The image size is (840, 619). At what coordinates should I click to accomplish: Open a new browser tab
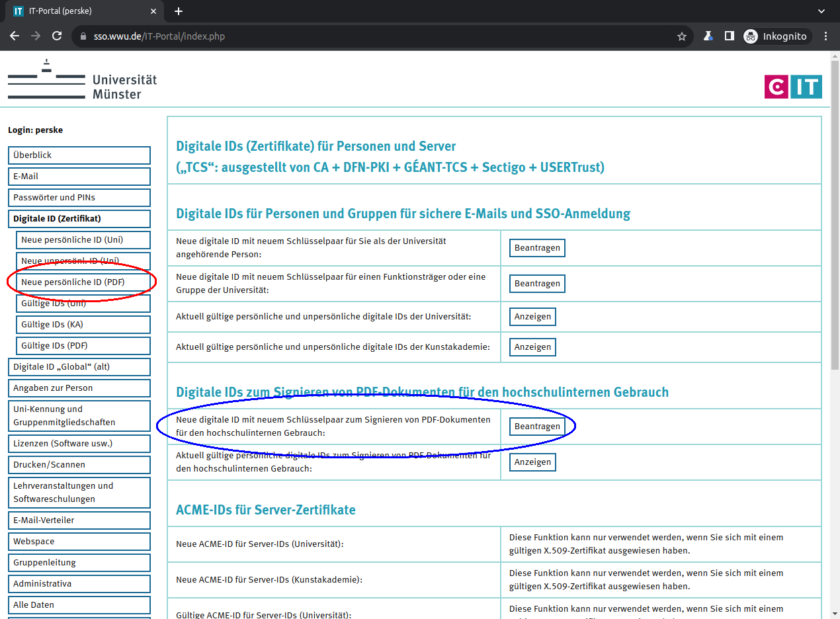click(179, 11)
